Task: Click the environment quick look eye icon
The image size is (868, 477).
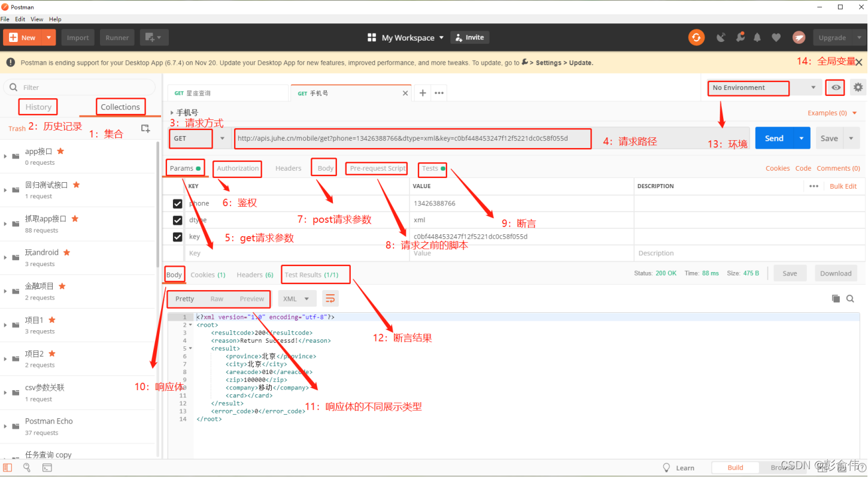Action: [x=836, y=87]
